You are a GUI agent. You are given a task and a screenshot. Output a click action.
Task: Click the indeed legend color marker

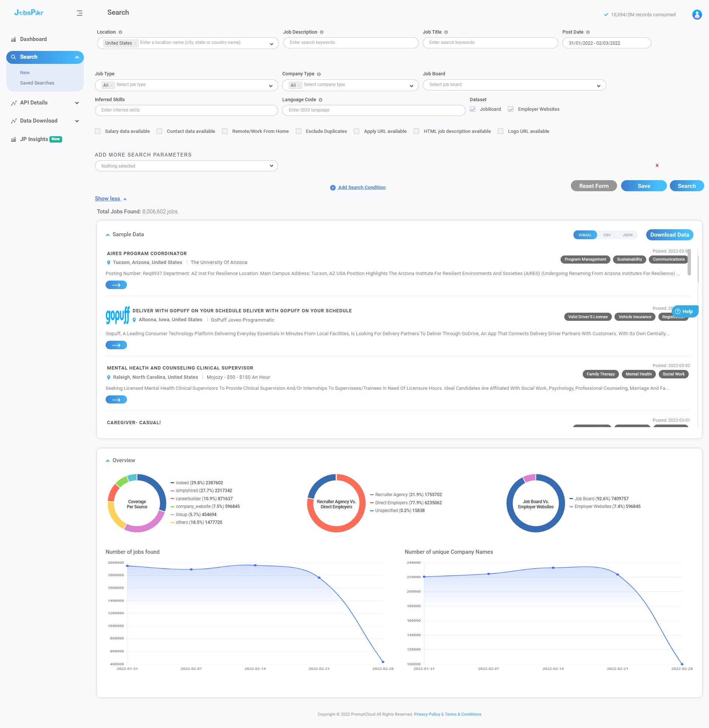[x=172, y=483]
